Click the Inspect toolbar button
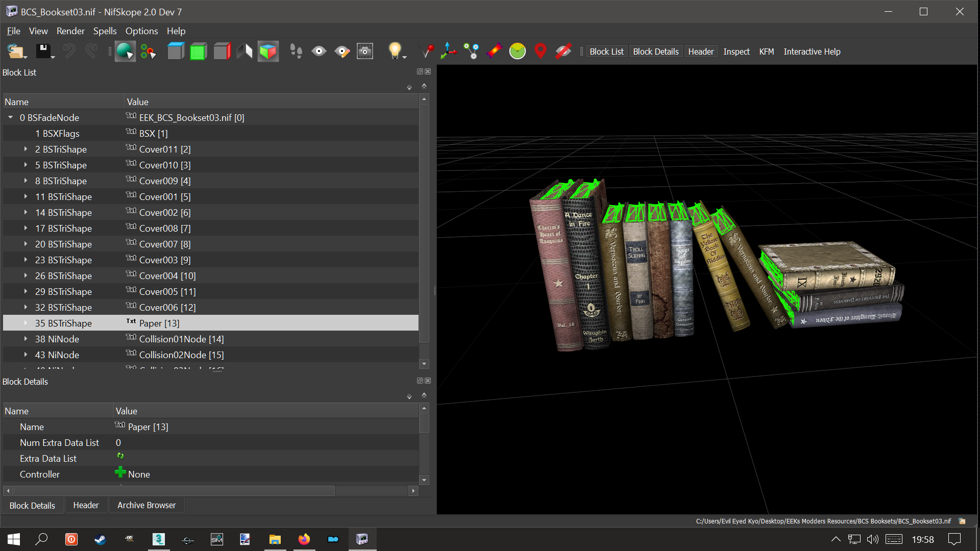Viewport: 980px width, 551px height. tap(736, 52)
